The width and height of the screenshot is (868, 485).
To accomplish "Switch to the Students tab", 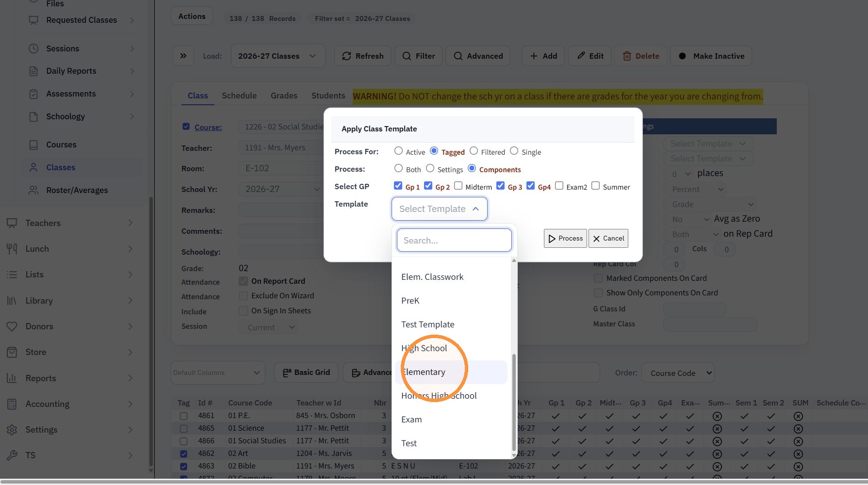I will coord(328,96).
